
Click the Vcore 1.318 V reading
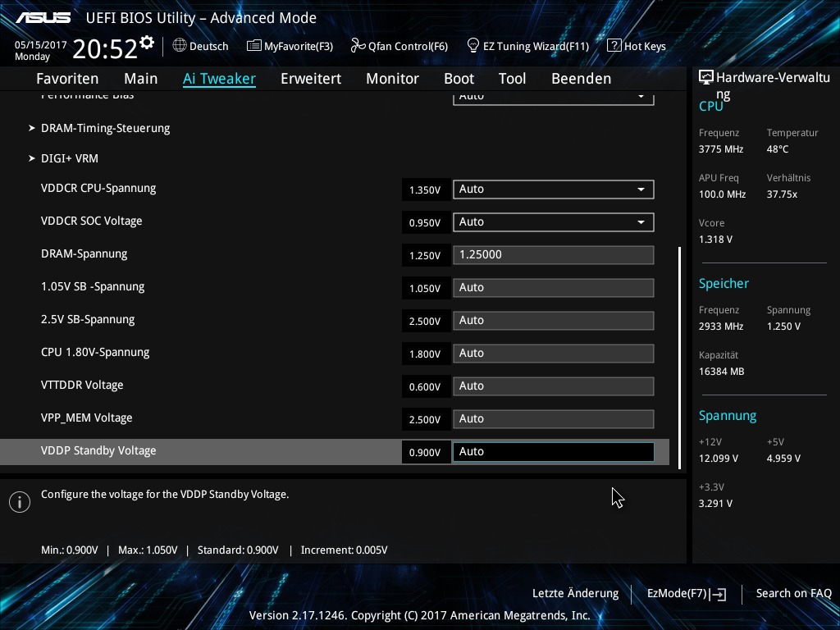coord(715,240)
